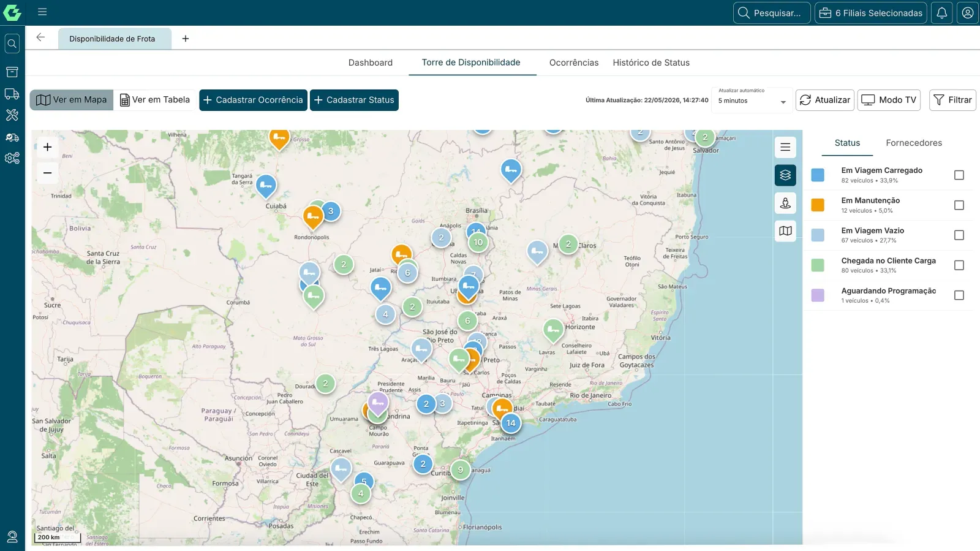Viewport: 980px width, 551px height.
Task: Open the sidebar tow truck icon
Action: 12,137
